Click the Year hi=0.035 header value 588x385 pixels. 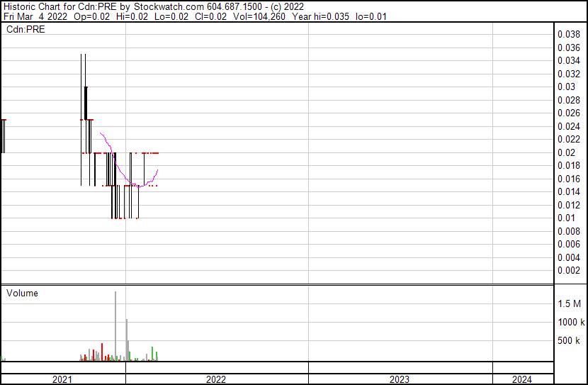320,17
